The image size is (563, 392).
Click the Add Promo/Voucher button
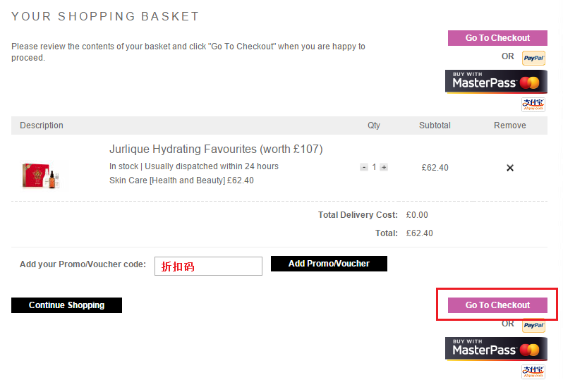click(x=329, y=264)
